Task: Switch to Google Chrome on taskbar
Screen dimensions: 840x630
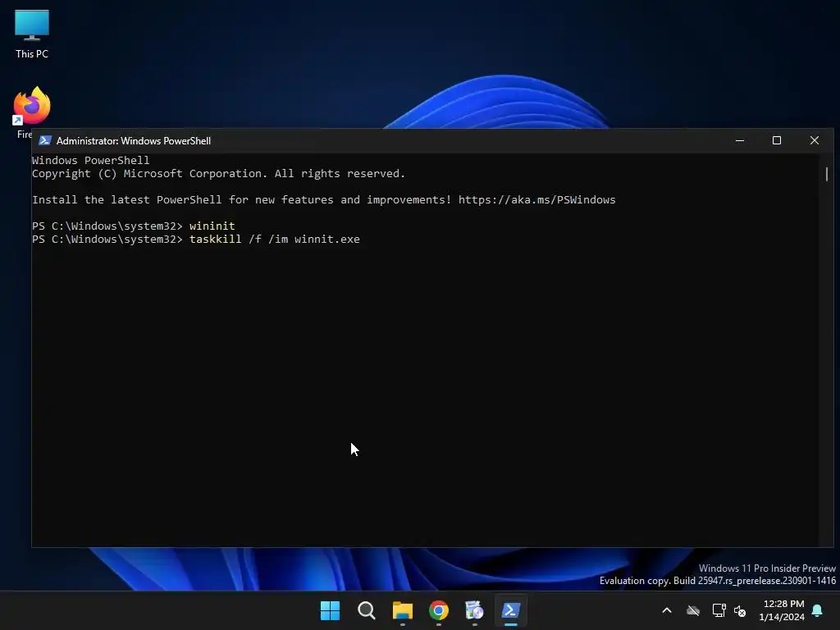Action: 439,610
